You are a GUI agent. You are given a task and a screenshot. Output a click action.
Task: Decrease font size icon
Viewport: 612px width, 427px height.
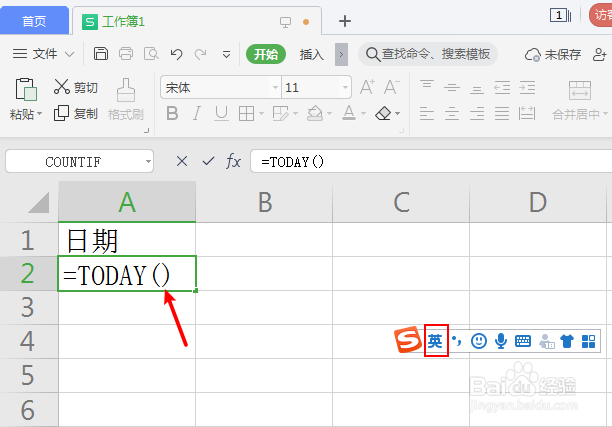(x=392, y=87)
